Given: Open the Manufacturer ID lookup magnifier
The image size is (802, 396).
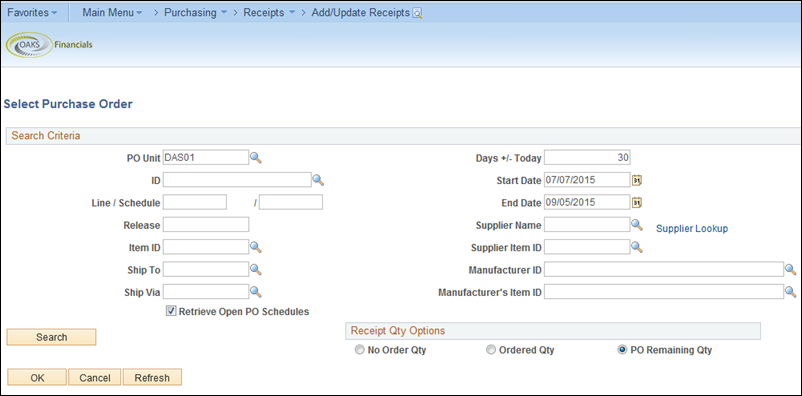Looking at the screenshot, I should click(790, 270).
